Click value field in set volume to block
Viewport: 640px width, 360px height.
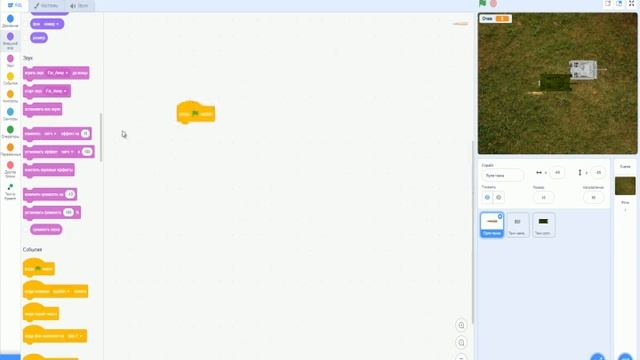pos(68,212)
